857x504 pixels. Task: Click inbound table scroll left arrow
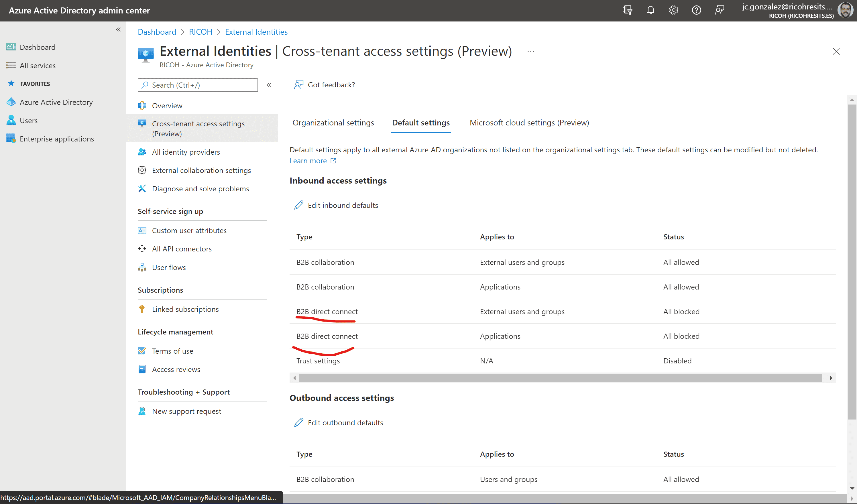pos(294,378)
